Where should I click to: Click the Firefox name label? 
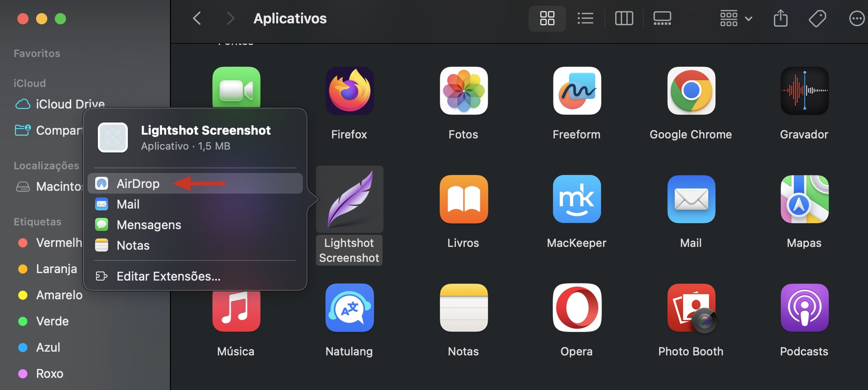click(x=349, y=135)
